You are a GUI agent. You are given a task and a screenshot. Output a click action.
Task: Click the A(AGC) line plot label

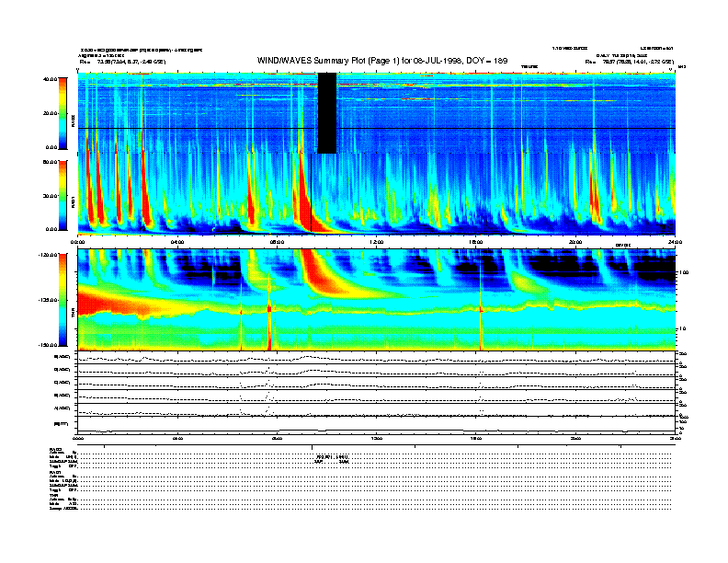click(x=62, y=408)
